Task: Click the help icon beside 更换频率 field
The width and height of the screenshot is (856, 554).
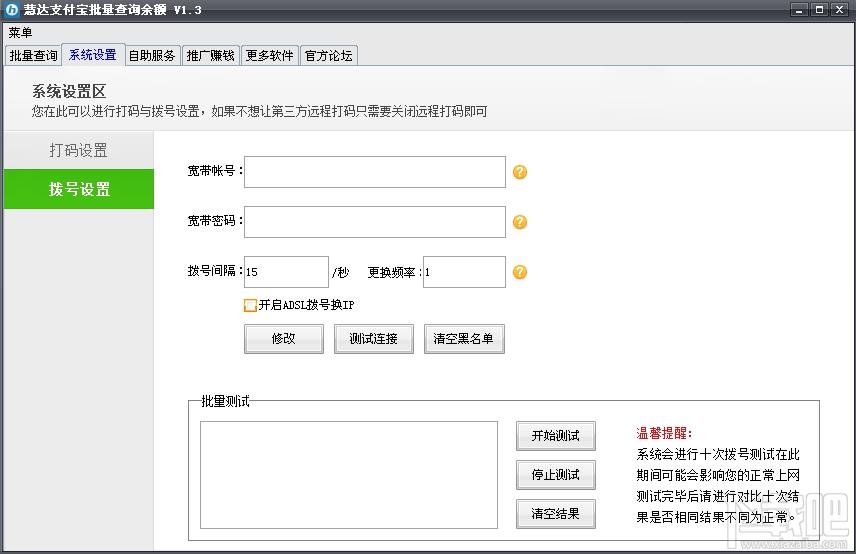Action: (520, 272)
